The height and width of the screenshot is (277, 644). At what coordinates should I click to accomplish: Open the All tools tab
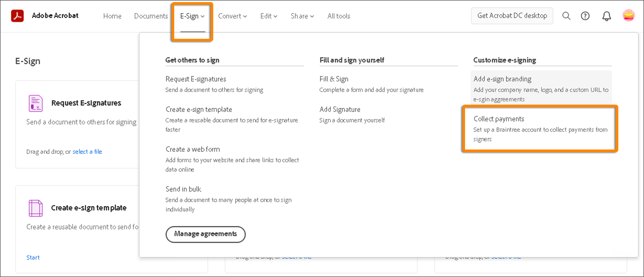(339, 16)
